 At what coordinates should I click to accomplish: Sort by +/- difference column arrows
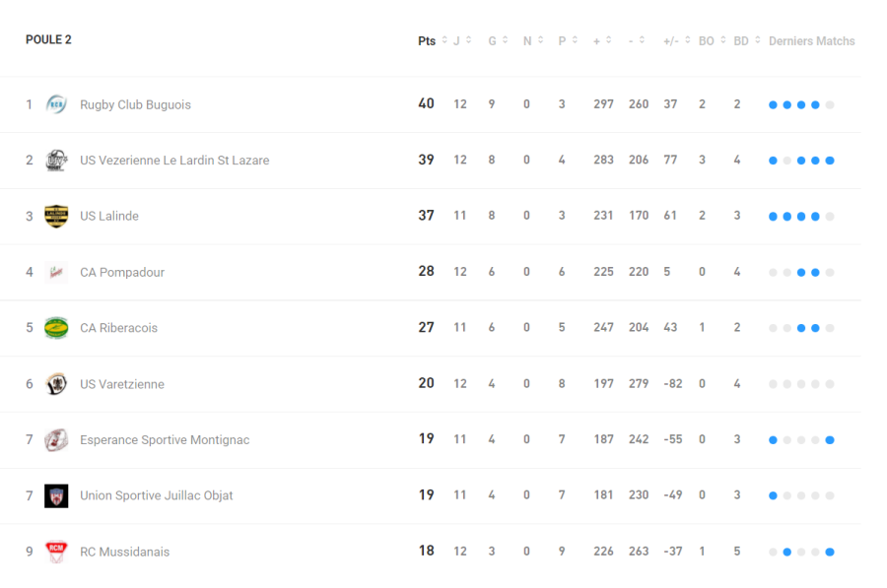pyautogui.click(x=688, y=40)
